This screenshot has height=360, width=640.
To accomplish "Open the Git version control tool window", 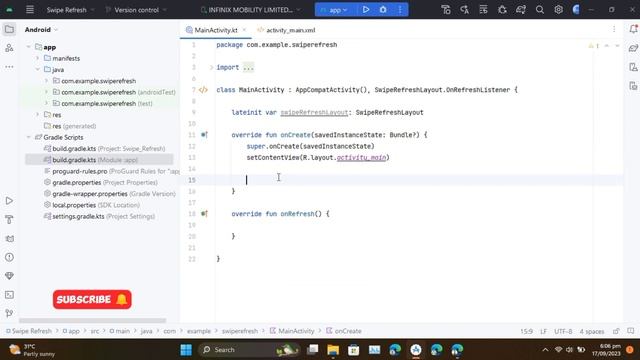I will click(9, 313).
